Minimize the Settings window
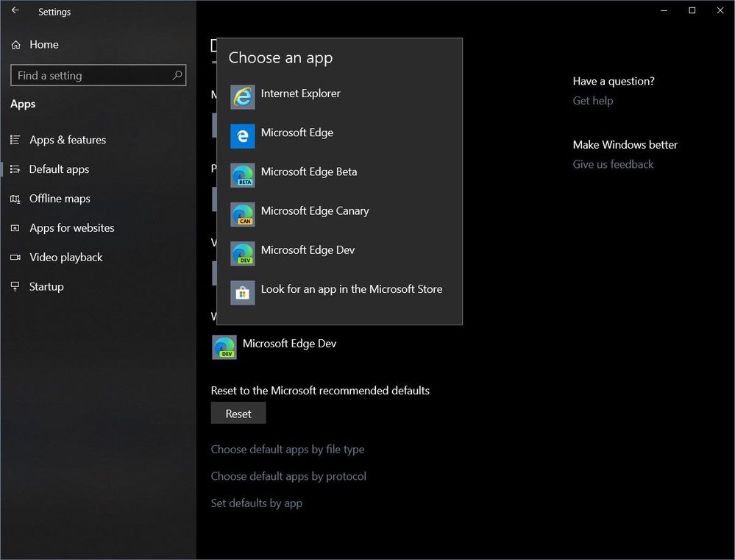Screen dimensions: 735x560 click(x=664, y=10)
